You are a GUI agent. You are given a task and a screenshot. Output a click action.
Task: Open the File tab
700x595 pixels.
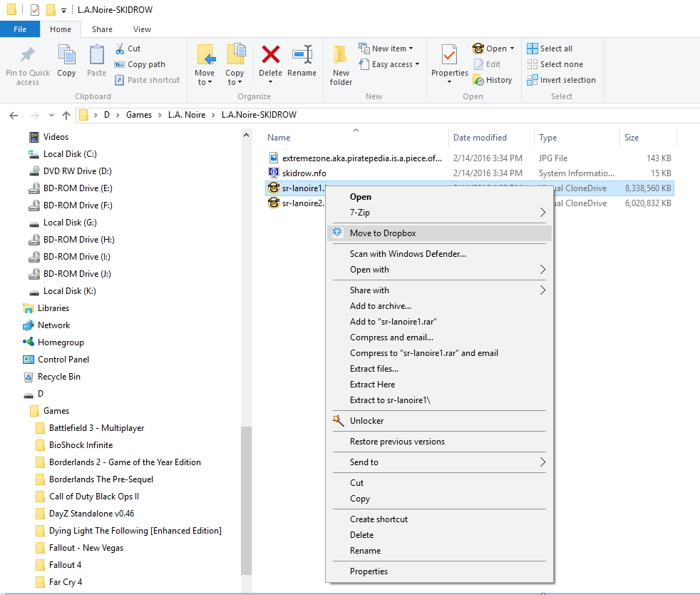(x=20, y=29)
